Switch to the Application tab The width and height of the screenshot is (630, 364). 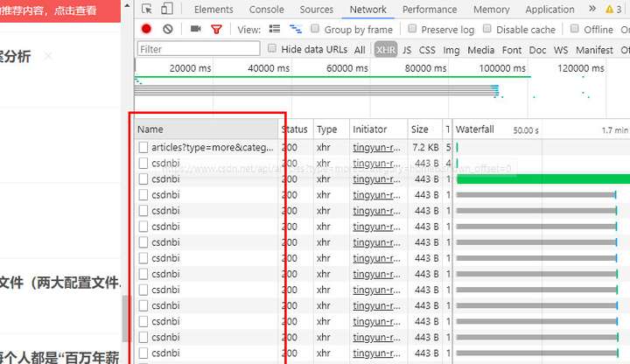pyautogui.click(x=549, y=10)
